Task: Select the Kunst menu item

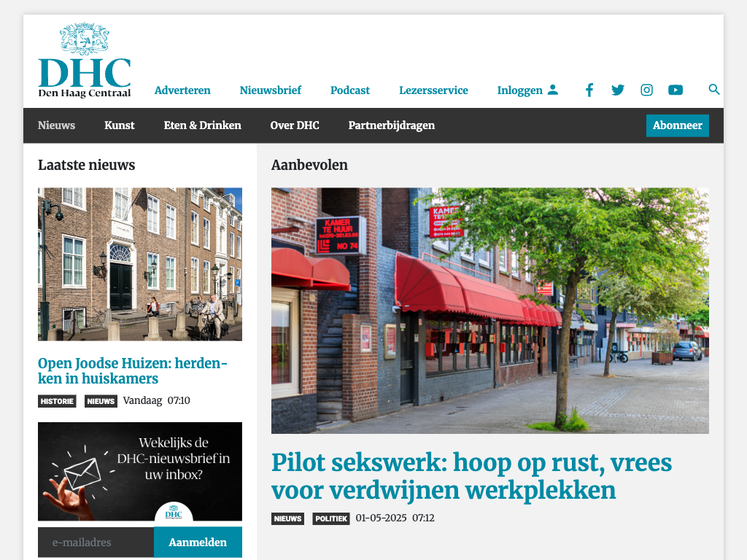Action: (119, 125)
